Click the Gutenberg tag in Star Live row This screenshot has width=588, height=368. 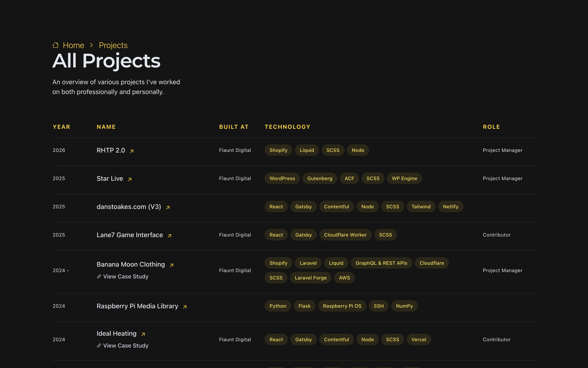coord(320,178)
